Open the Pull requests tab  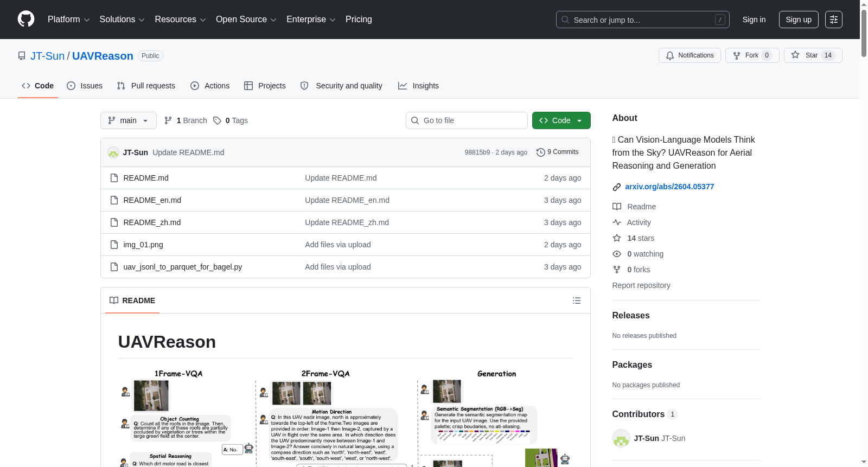[x=146, y=86]
